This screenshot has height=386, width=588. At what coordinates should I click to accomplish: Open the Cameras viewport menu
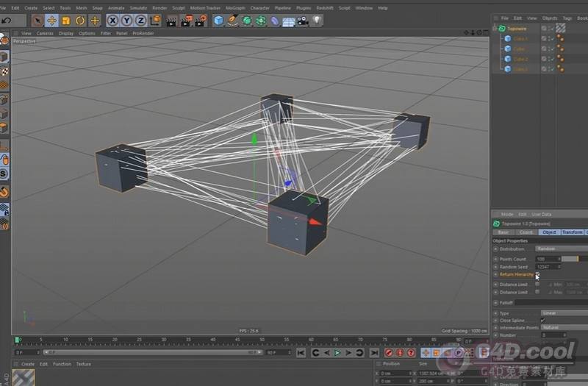45,33
